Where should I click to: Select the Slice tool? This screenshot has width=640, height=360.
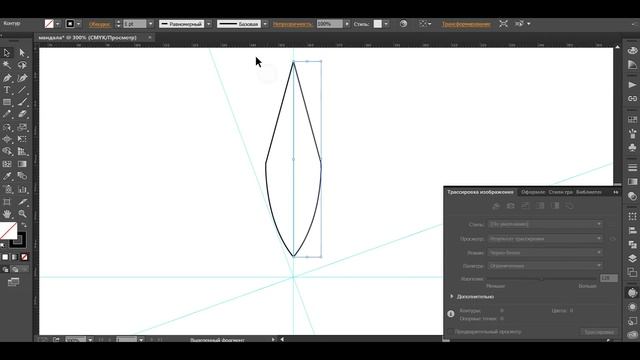(x=22, y=202)
